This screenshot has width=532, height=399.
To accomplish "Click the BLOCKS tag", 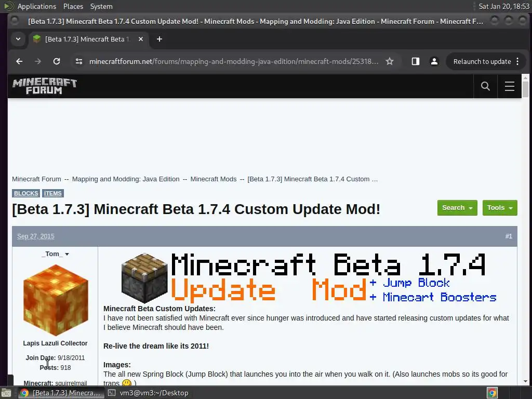I will [26, 193].
